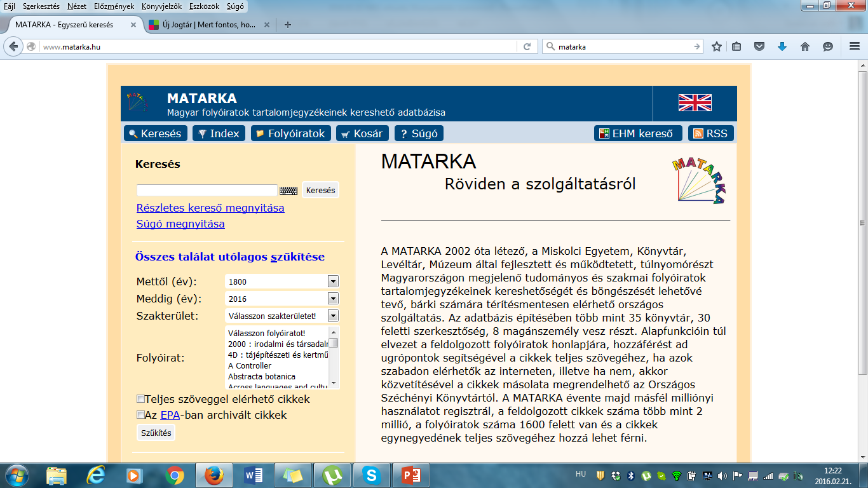This screenshot has height=488, width=868.
Task: Bookmark this page with the star icon
Action: pos(717,46)
